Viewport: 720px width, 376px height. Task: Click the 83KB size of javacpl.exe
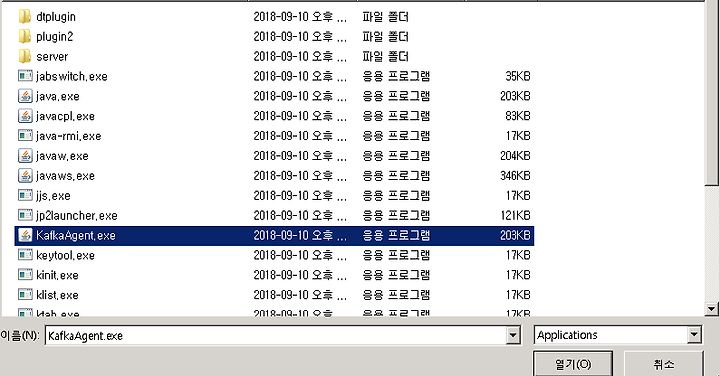pyautogui.click(x=518, y=116)
